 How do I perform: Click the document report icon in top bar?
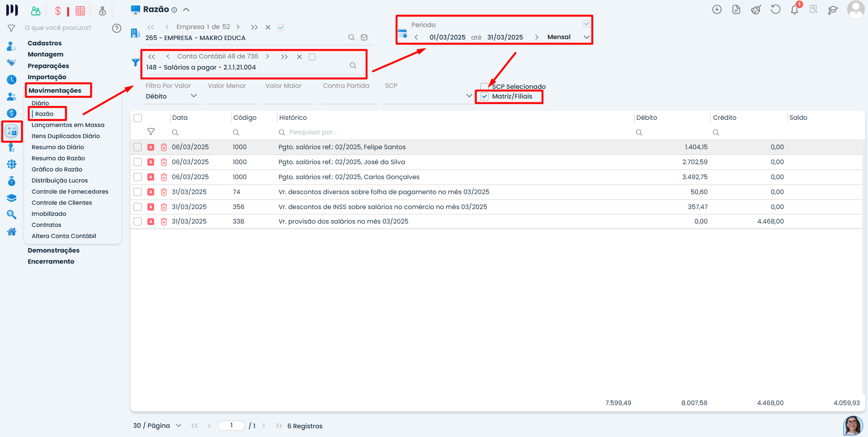pos(736,10)
